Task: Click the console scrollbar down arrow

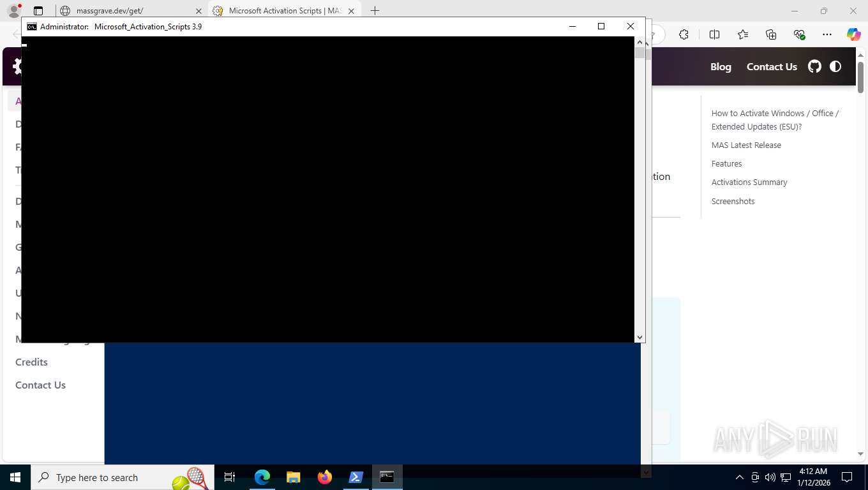Action: [640, 337]
